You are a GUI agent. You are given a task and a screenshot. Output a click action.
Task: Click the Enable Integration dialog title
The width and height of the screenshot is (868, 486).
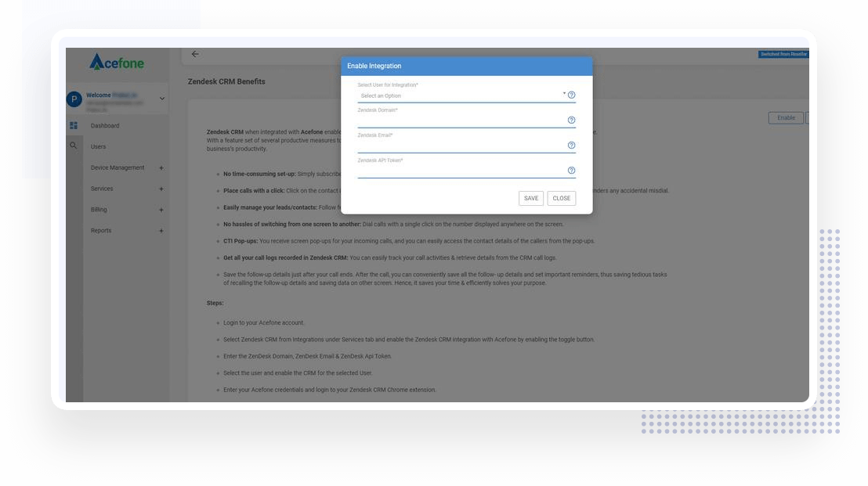pyautogui.click(x=374, y=66)
